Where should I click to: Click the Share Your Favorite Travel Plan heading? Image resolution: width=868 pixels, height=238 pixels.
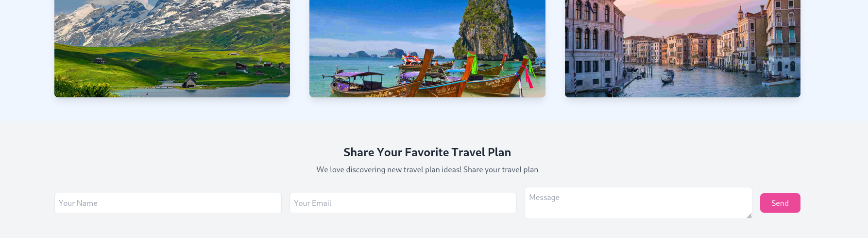427,152
